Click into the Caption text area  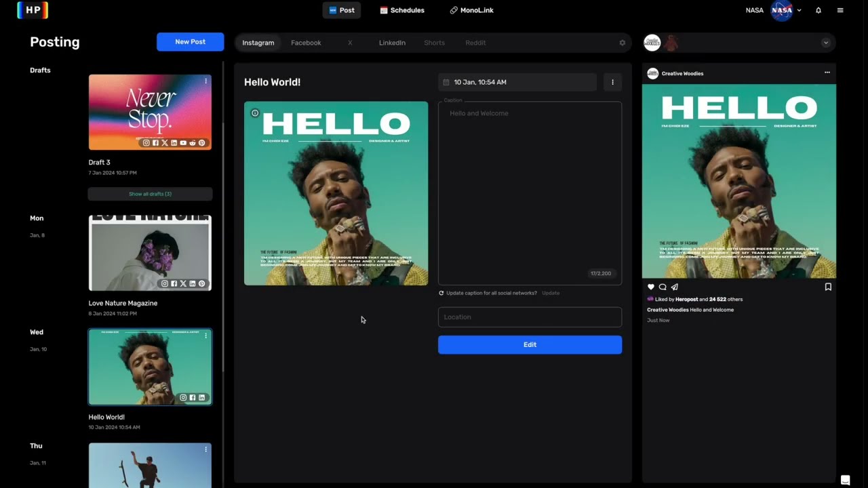point(530,193)
